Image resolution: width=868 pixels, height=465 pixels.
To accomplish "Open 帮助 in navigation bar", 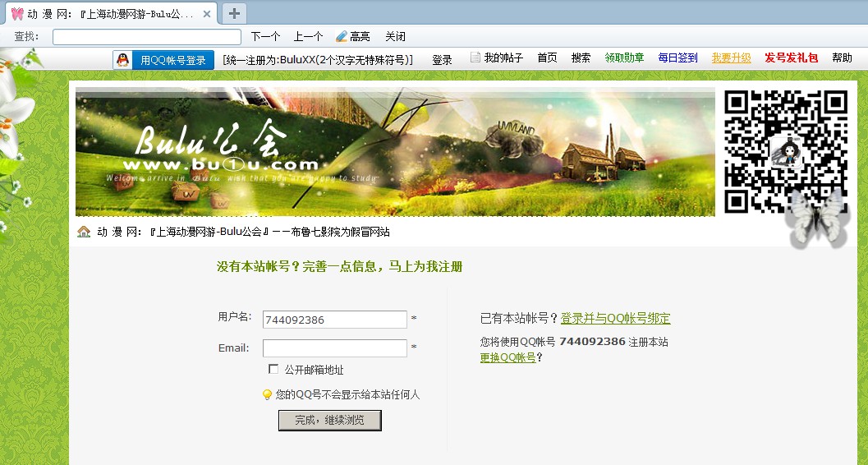I will pyautogui.click(x=842, y=58).
